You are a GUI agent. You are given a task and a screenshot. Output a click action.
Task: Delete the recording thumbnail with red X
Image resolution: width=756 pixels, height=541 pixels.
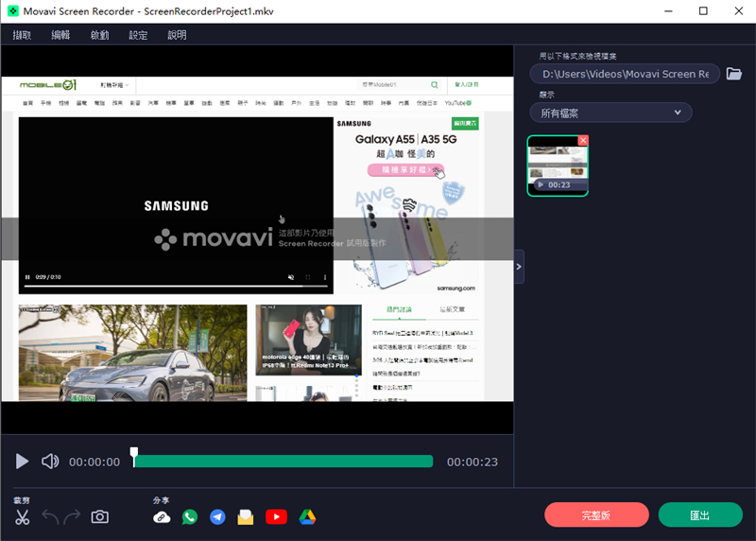582,140
